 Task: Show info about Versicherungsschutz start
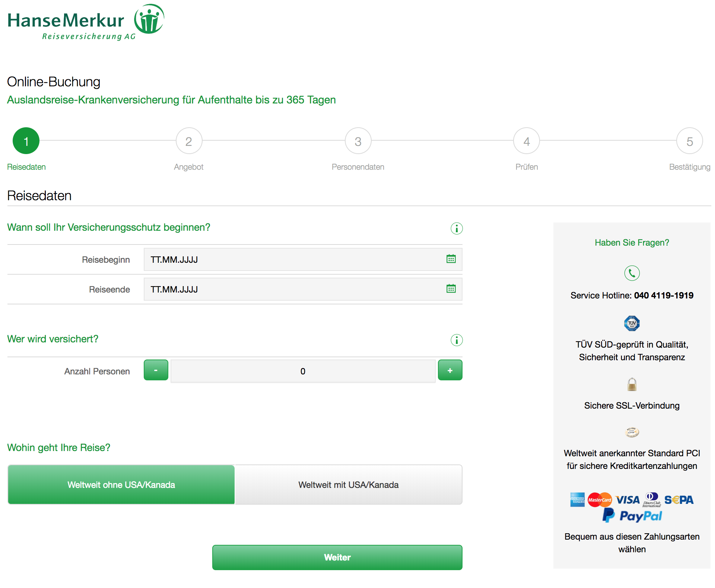tap(457, 229)
